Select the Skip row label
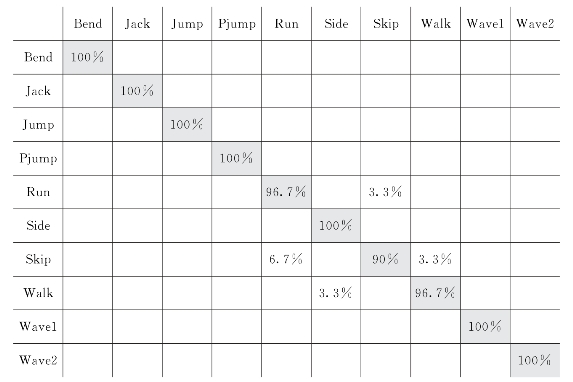The width and height of the screenshot is (573, 382). 38,260
